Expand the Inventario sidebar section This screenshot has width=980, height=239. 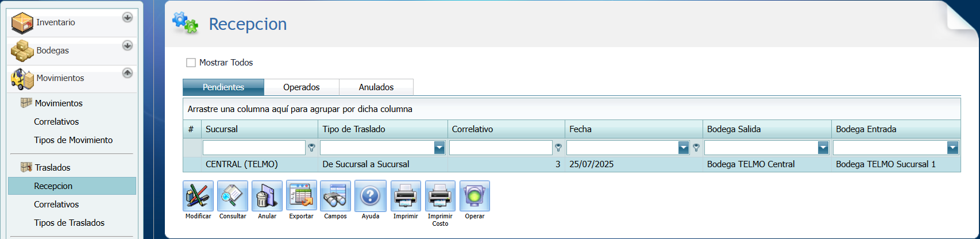pos(128,17)
